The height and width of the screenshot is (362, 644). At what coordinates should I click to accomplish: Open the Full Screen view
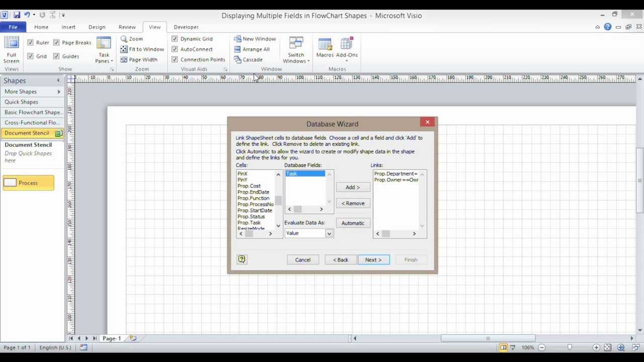pos(11,50)
